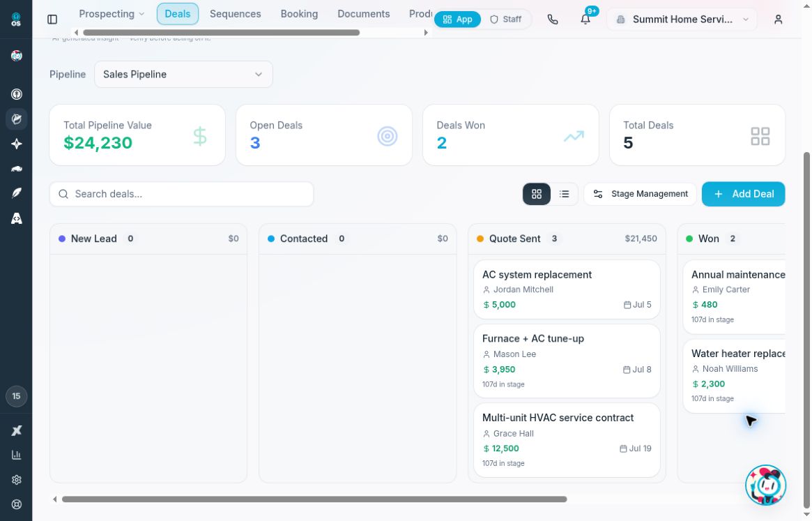Open the Water heater replacement deal card
This screenshot has width=812, height=521.
(x=734, y=376)
